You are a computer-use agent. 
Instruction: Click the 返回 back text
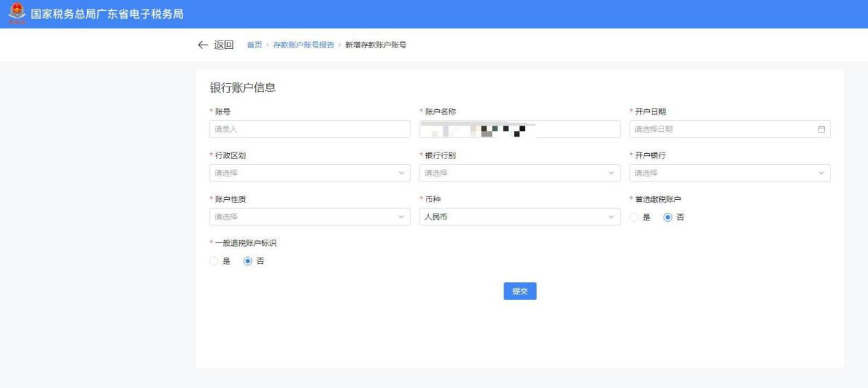[224, 45]
